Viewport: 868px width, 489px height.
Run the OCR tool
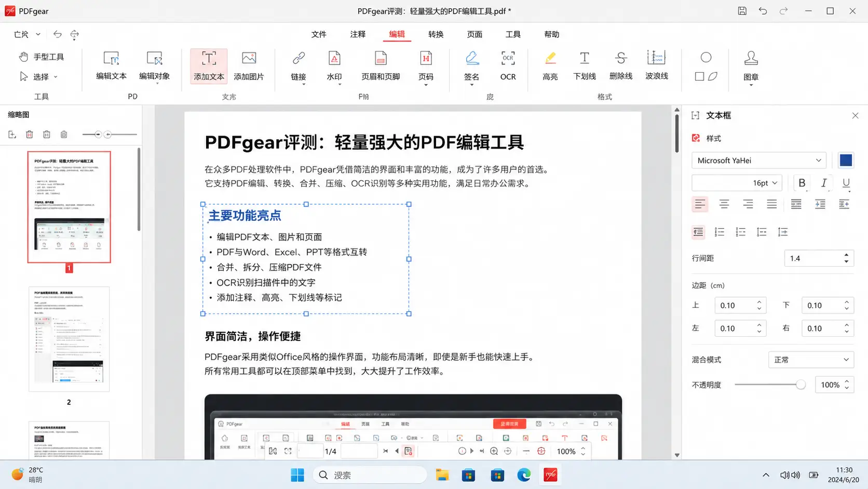tap(508, 66)
